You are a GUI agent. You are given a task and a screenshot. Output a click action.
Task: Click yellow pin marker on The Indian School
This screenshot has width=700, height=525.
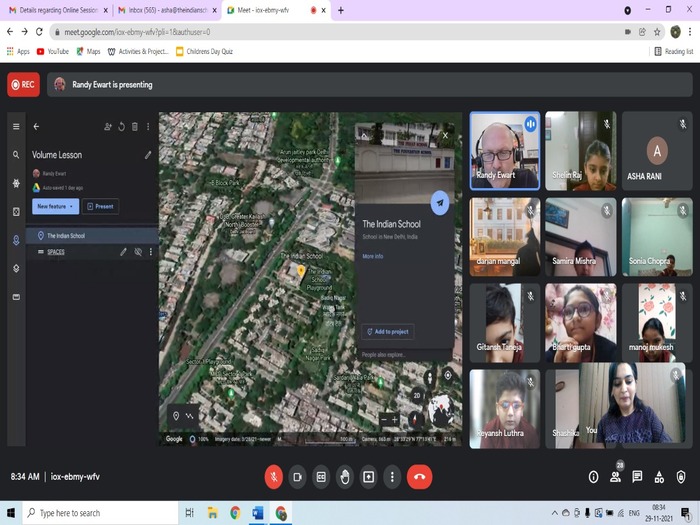pos(301,271)
